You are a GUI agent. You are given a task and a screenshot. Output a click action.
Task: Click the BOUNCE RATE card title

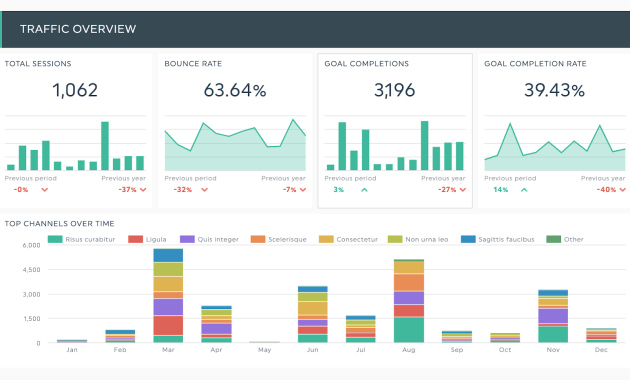click(193, 63)
